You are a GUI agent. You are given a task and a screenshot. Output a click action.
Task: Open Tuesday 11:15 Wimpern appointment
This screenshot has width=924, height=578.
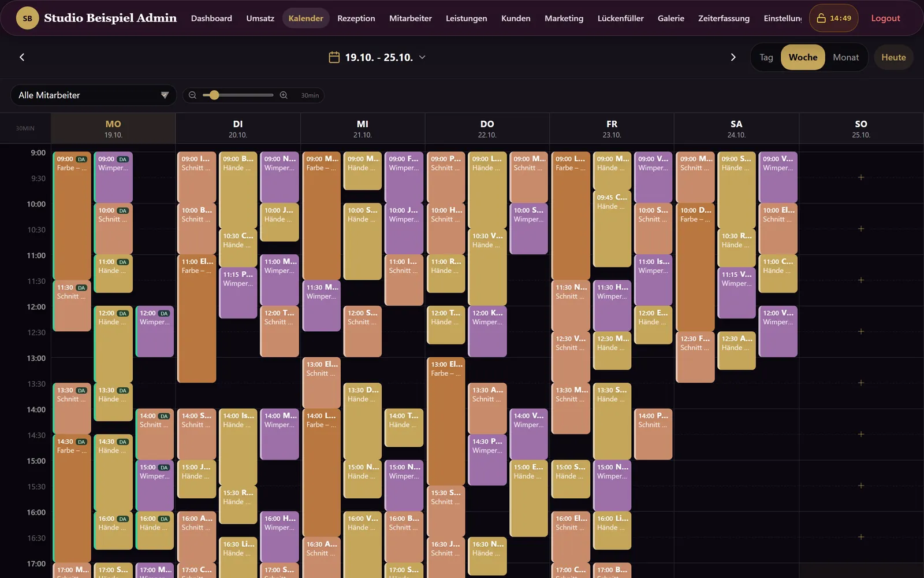238,293
